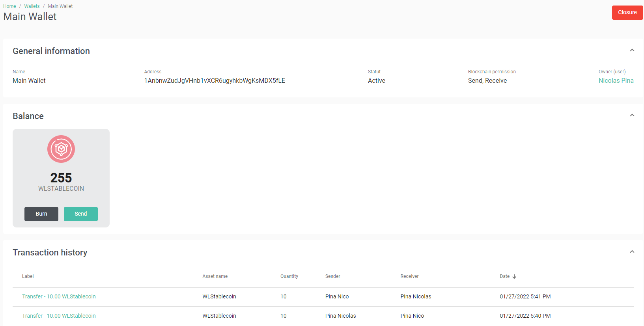Open the 5:41 PM Transfer transaction link
Viewport: 644px width, 326px height.
pyautogui.click(x=59, y=296)
